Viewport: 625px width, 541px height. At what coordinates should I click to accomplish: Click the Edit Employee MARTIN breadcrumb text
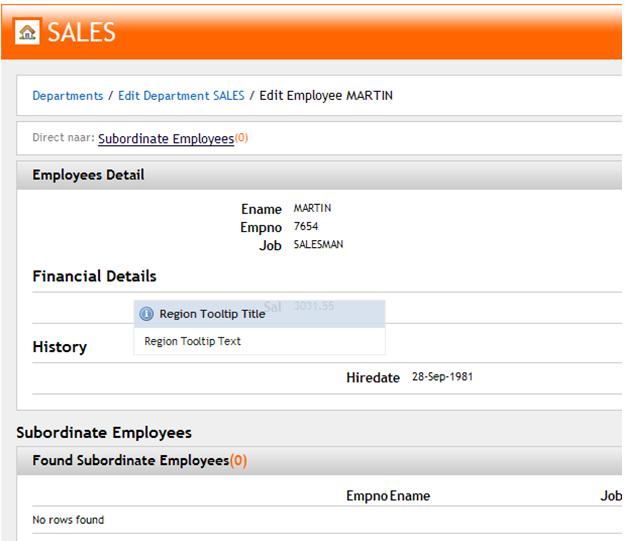[x=327, y=96]
